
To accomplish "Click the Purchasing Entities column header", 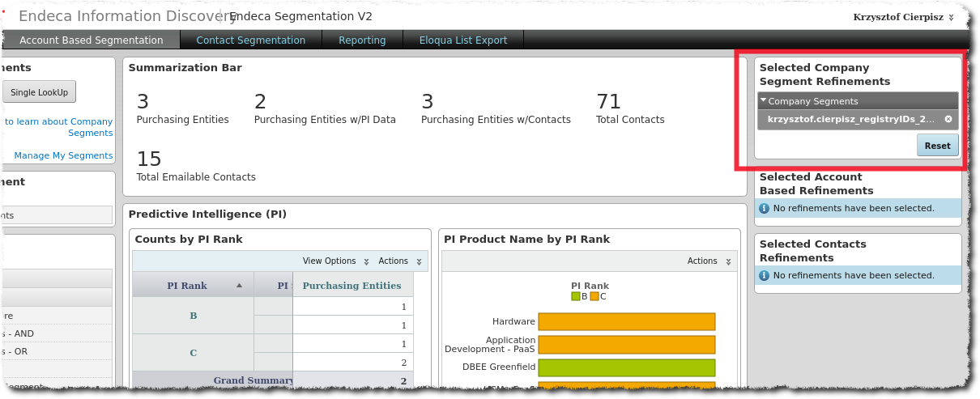I will tap(352, 286).
